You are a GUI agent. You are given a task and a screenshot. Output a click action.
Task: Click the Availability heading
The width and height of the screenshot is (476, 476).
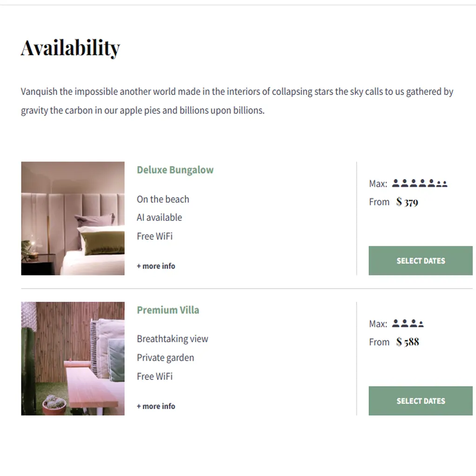click(70, 47)
